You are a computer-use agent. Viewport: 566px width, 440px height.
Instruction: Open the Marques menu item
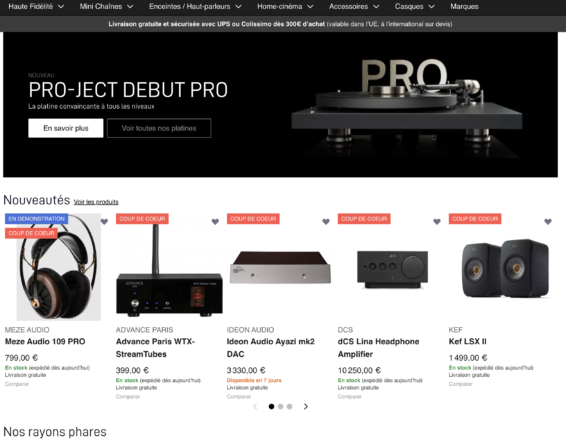464,6
